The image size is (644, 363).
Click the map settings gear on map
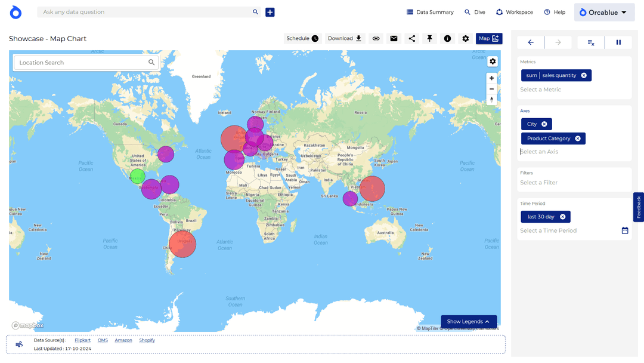[x=493, y=61]
